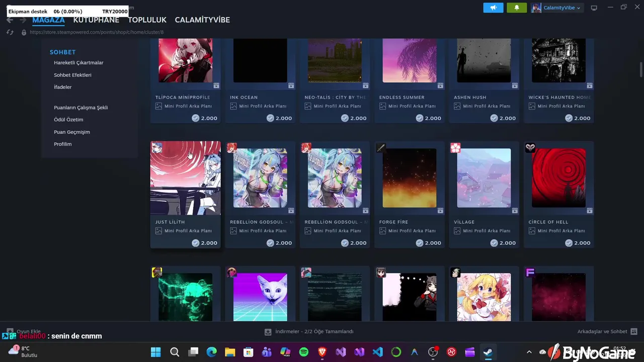
Task: Click the pink F badge on the bottom-right card
Action: pos(530,273)
